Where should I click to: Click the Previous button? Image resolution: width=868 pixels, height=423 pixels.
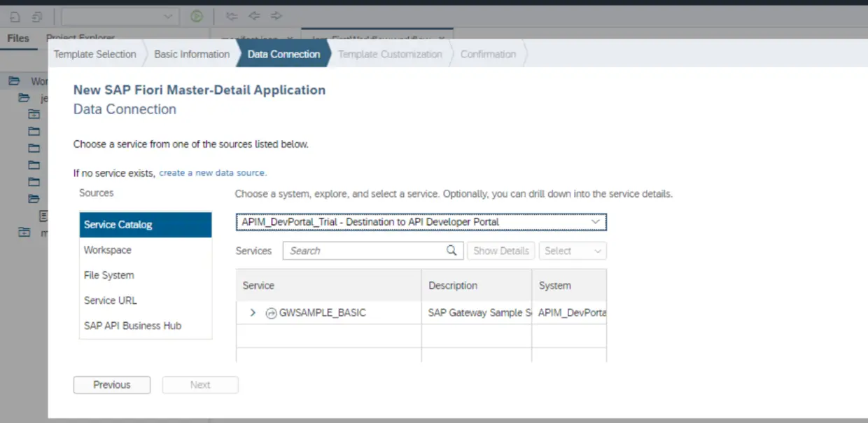tap(112, 384)
